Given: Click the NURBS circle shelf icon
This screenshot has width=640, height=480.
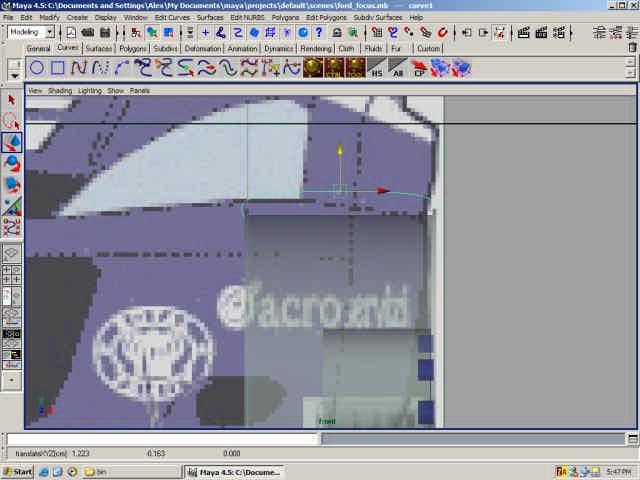Looking at the screenshot, I should 37,68.
